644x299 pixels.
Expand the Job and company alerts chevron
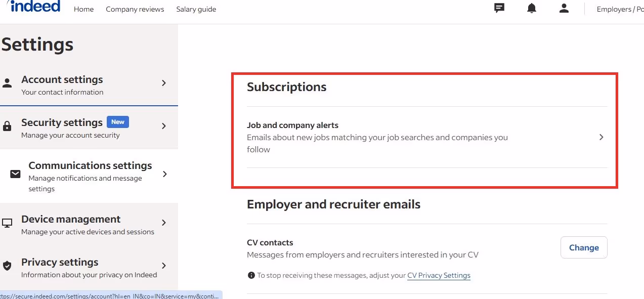(x=601, y=137)
